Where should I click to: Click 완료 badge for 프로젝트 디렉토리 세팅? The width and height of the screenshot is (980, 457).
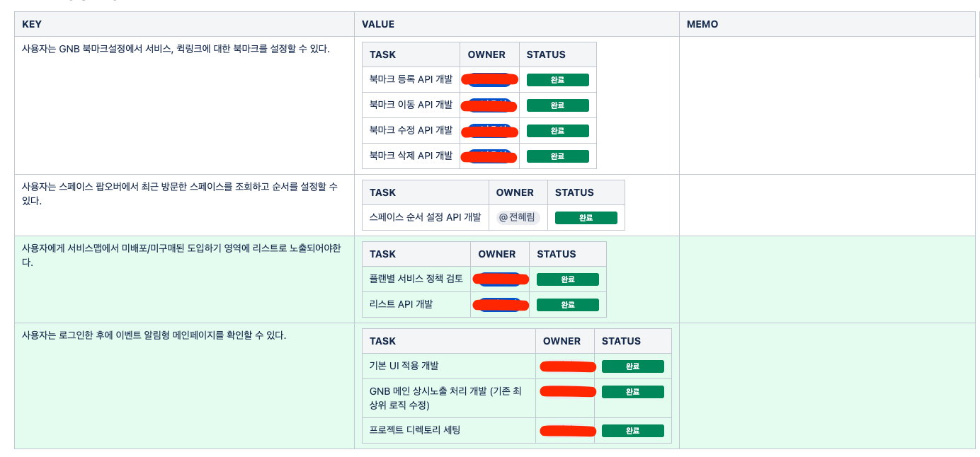632,431
